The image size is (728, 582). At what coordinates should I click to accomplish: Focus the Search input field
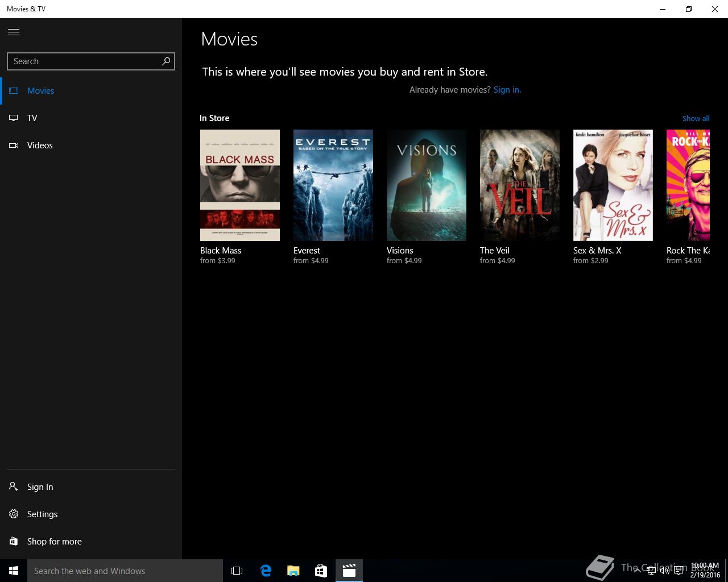click(91, 61)
